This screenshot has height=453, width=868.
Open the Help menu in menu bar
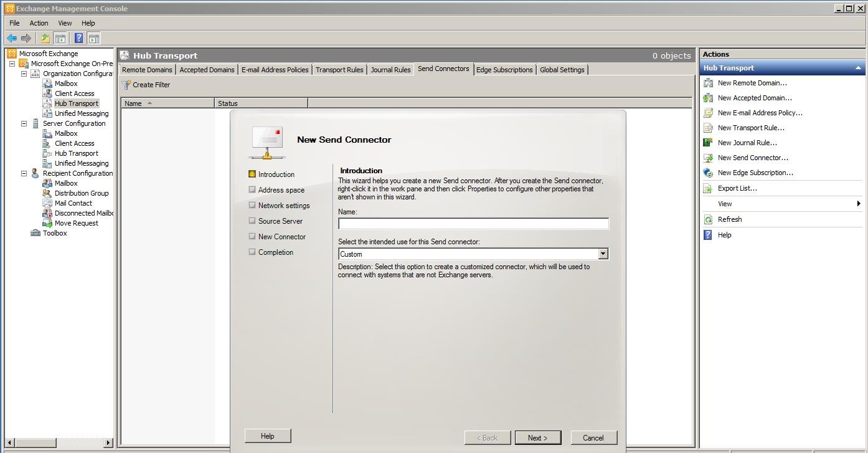(x=88, y=23)
